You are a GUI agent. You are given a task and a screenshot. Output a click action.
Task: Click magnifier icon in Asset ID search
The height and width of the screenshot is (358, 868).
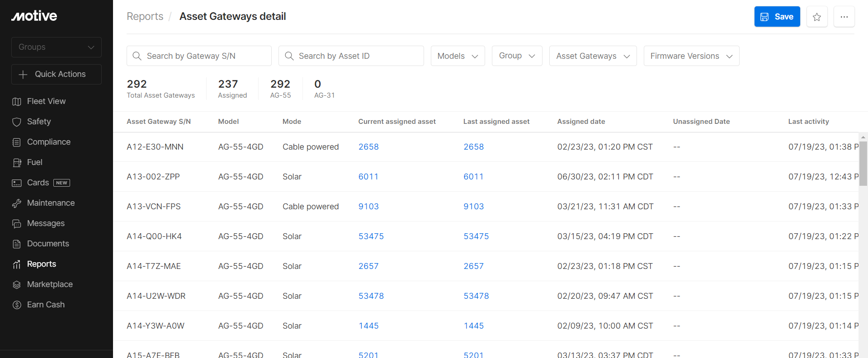(289, 56)
